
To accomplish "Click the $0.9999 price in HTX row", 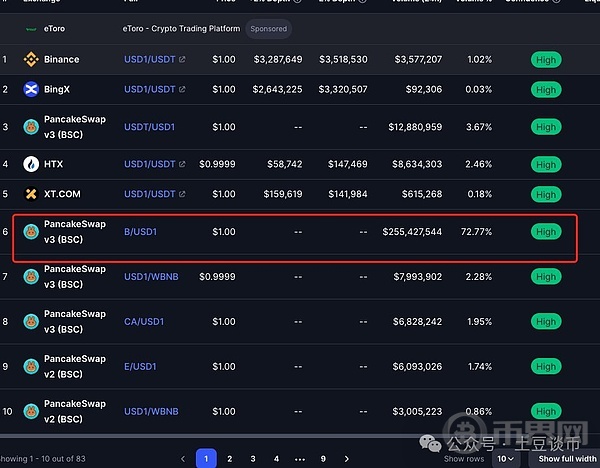I will coord(217,164).
